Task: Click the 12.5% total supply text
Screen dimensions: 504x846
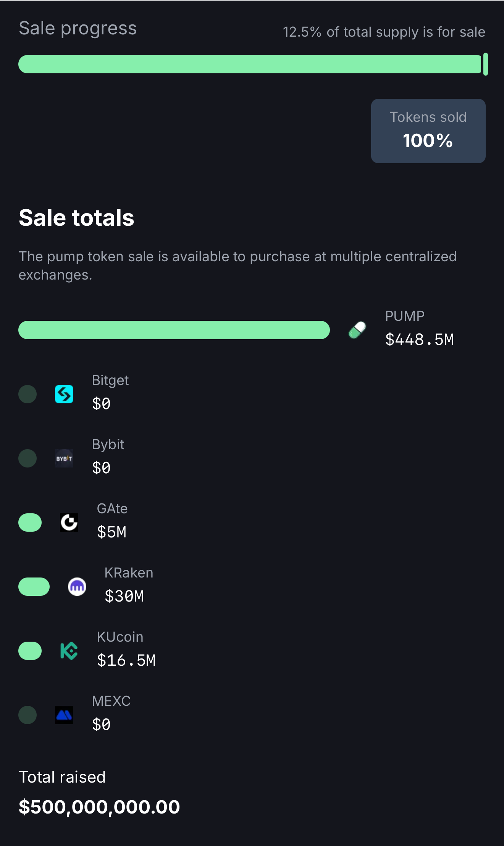Action: click(x=383, y=32)
